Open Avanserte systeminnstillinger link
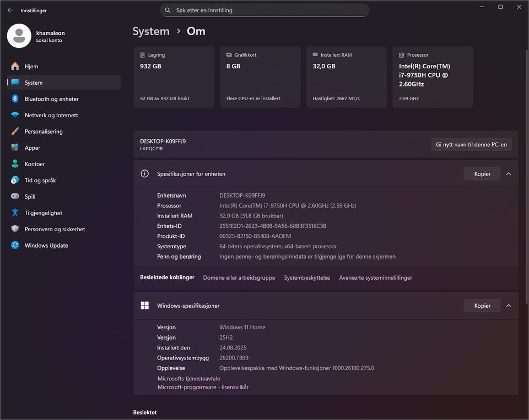Screen dimensions: 529x420 [x=375, y=278]
